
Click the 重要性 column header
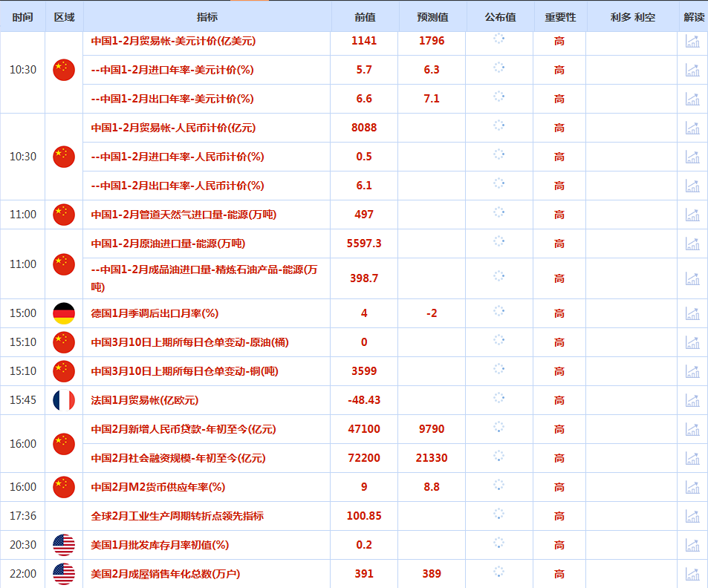pos(559,17)
